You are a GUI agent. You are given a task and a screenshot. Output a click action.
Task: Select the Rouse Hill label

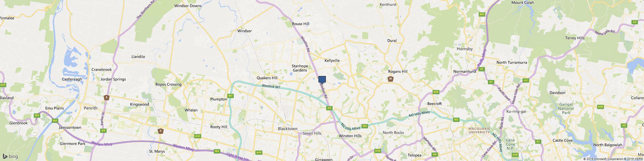point(300,24)
